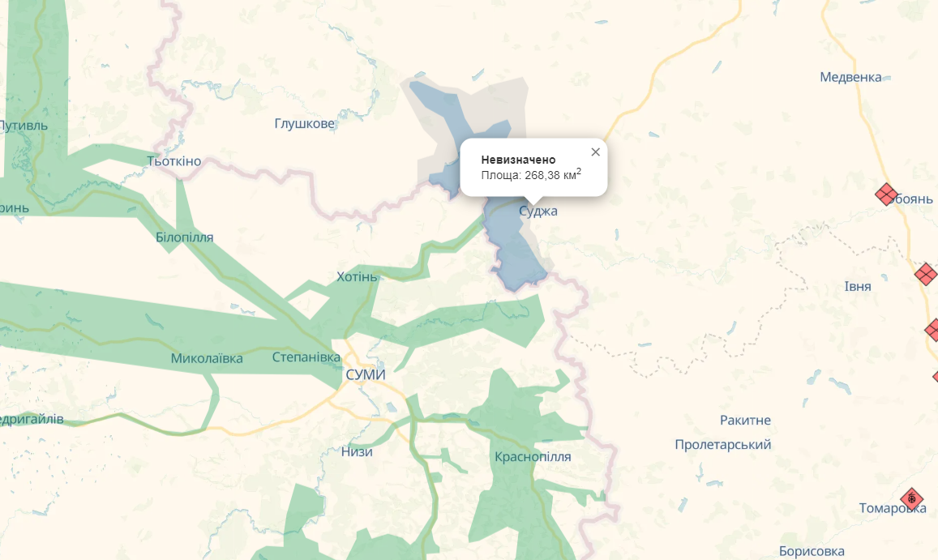Screen dimensions: 938x560
Task: Click the Площа 268,38 км² area text
Action: click(531, 175)
